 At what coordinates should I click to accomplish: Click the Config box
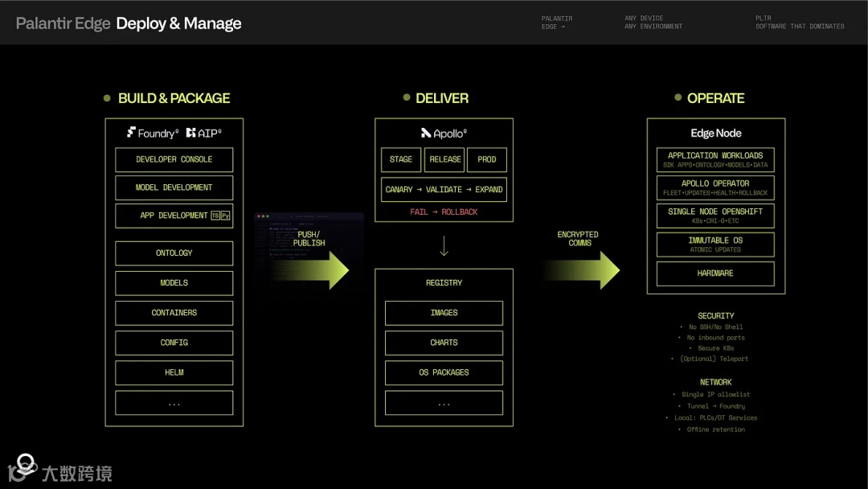tap(174, 343)
